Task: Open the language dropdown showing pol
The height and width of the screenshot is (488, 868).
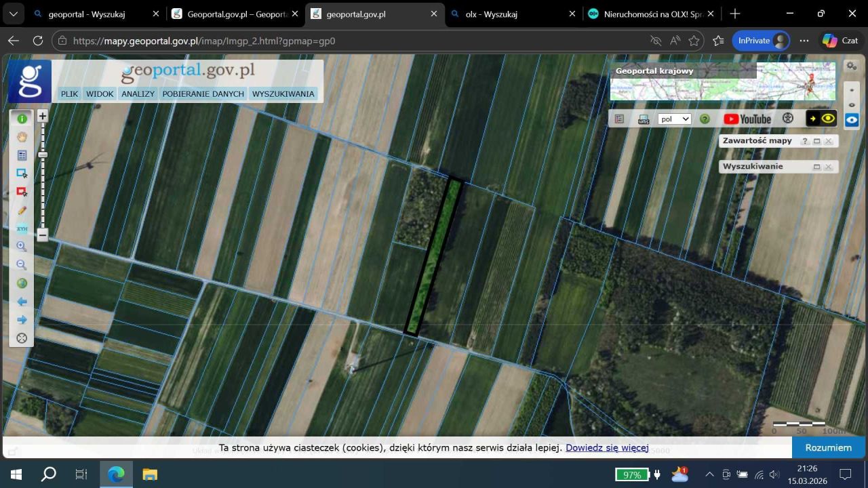Action: pos(674,119)
